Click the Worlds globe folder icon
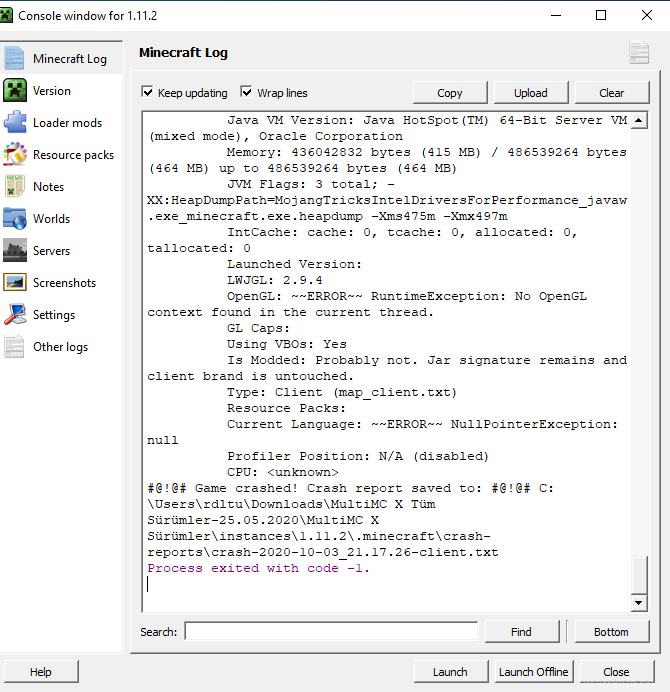 [15, 218]
